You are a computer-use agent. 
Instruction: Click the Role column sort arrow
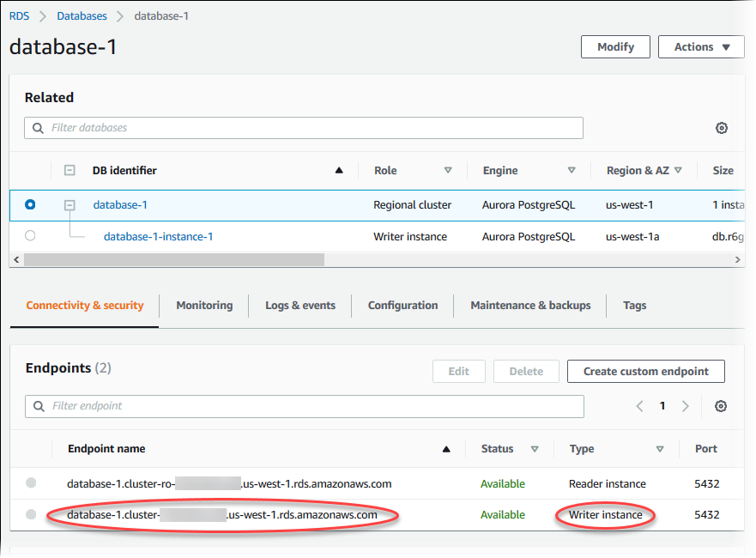[448, 171]
